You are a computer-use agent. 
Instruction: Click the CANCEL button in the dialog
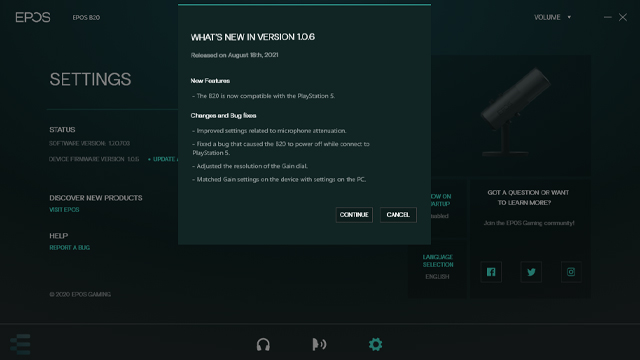click(x=398, y=215)
